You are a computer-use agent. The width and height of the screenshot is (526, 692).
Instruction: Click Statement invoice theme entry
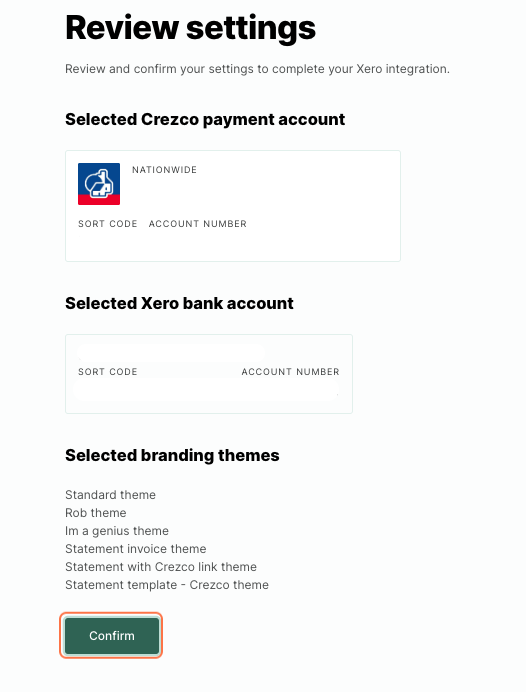point(135,549)
